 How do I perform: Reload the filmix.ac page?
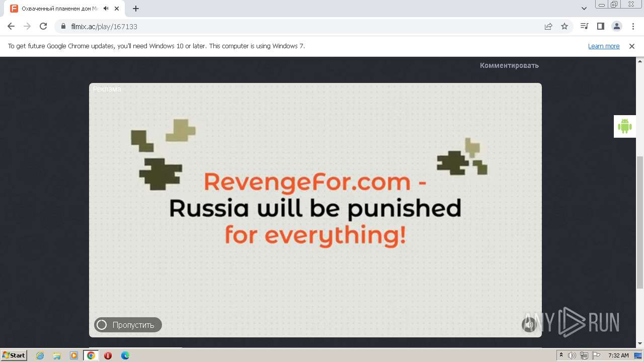point(43,26)
